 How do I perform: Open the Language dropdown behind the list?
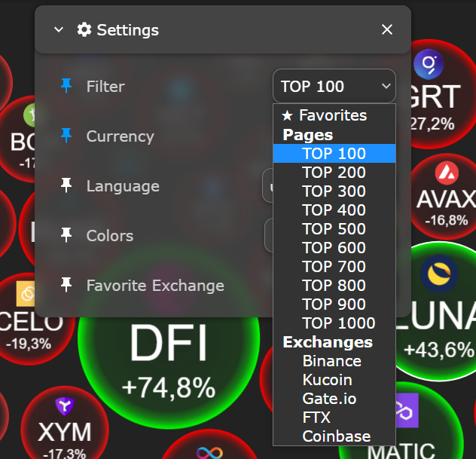coord(268,185)
